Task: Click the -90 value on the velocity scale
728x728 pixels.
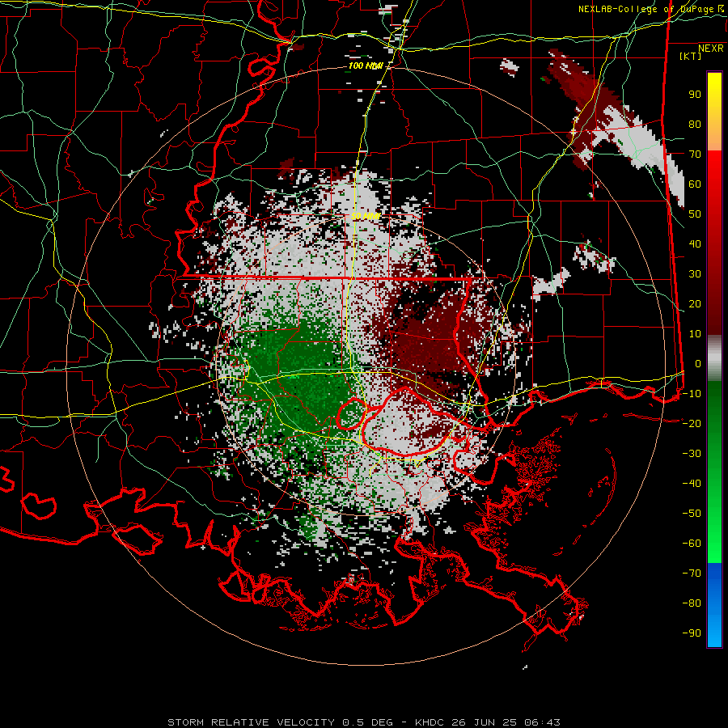Action: click(692, 633)
